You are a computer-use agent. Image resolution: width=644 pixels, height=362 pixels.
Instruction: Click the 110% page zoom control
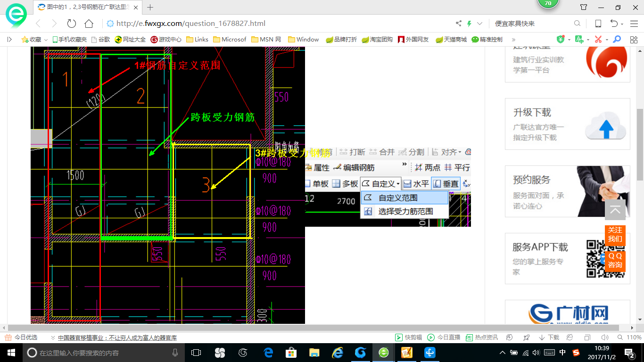click(x=629, y=337)
